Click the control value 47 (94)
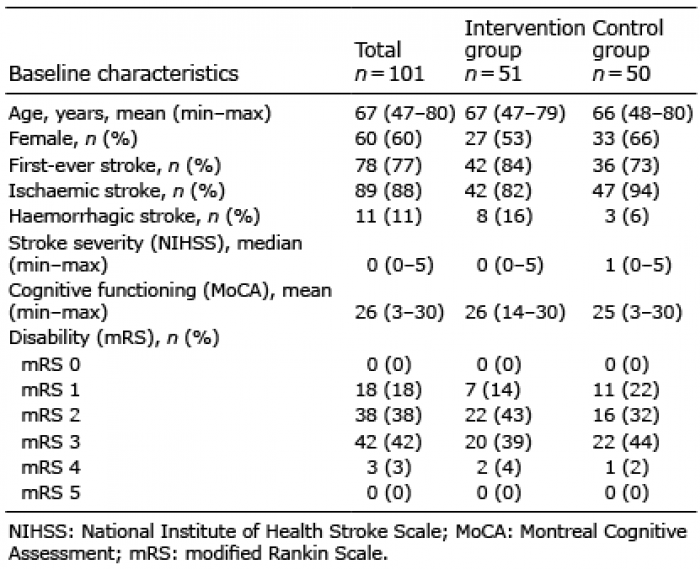The width and height of the screenshot is (700, 569). pos(625,191)
